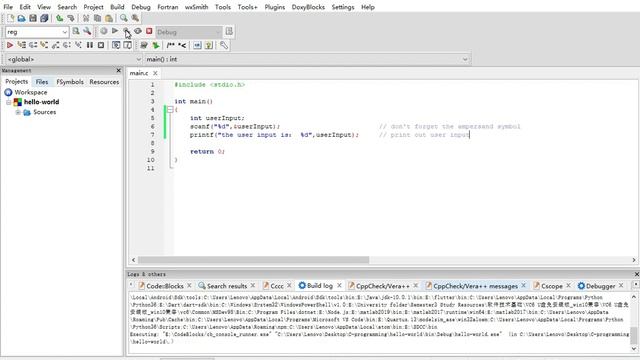Screen dimensions: 640x360
Task: Click the '#include <stdio.h>' line
Action: pos(209,84)
